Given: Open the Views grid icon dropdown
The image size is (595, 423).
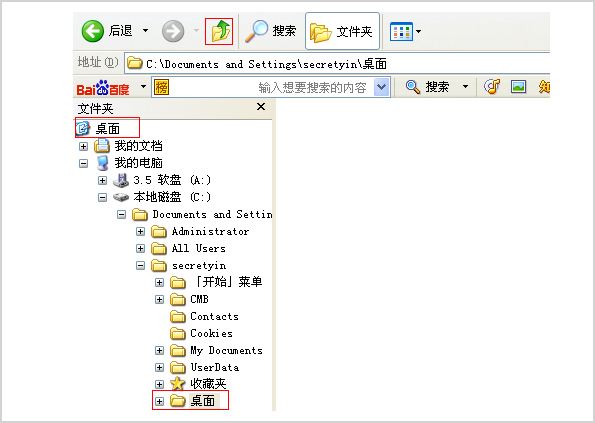Looking at the screenshot, I should click(405, 31).
